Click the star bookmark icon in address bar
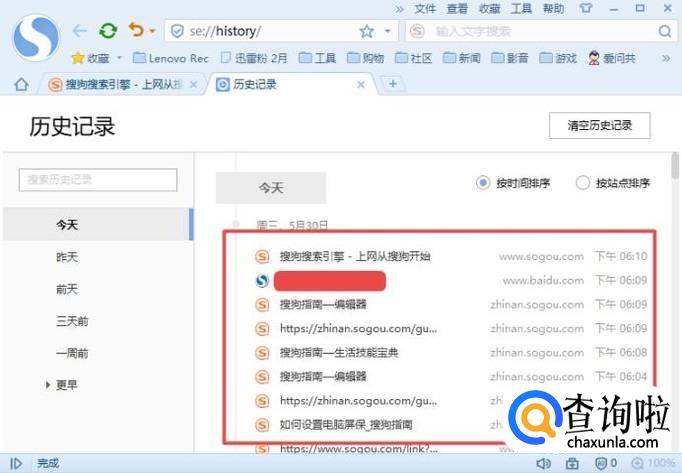 (x=366, y=32)
